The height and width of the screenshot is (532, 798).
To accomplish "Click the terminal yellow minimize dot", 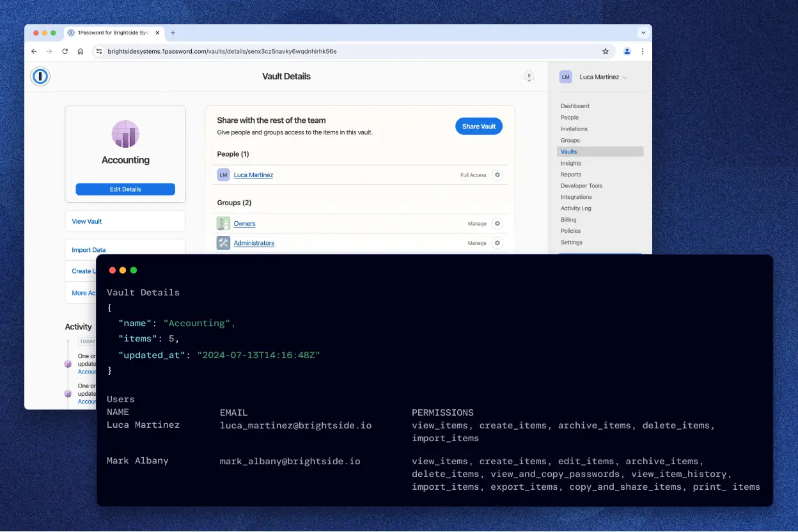I will pyautogui.click(x=123, y=270).
